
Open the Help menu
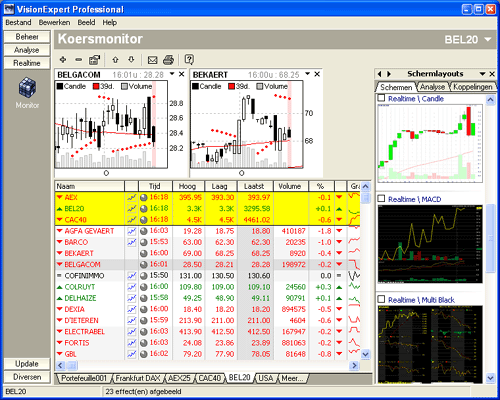coord(109,22)
